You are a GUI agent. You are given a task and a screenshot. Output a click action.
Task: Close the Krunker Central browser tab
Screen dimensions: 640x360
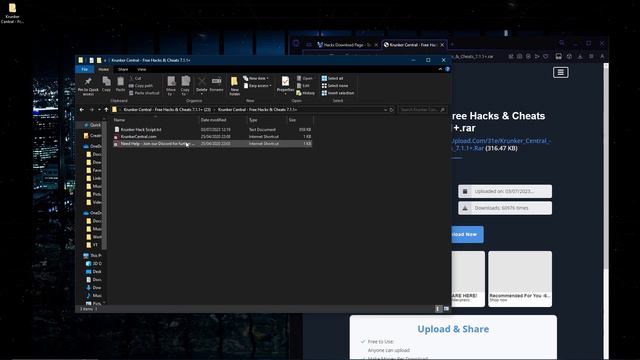click(442, 45)
